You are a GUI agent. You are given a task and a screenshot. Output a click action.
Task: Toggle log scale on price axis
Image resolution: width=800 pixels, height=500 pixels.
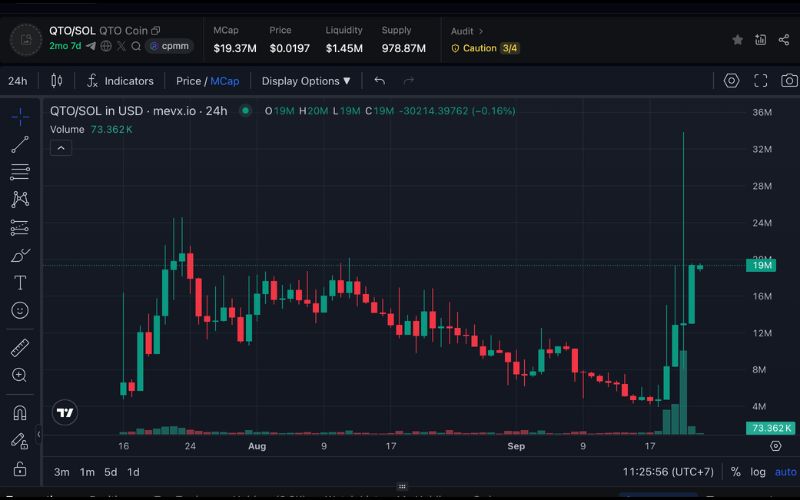pos(760,472)
